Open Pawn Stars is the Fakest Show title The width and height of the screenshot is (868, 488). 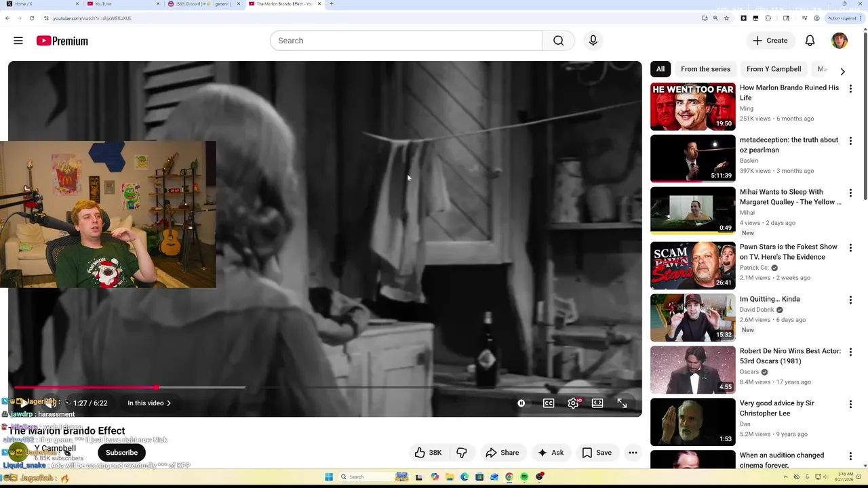[x=789, y=252]
